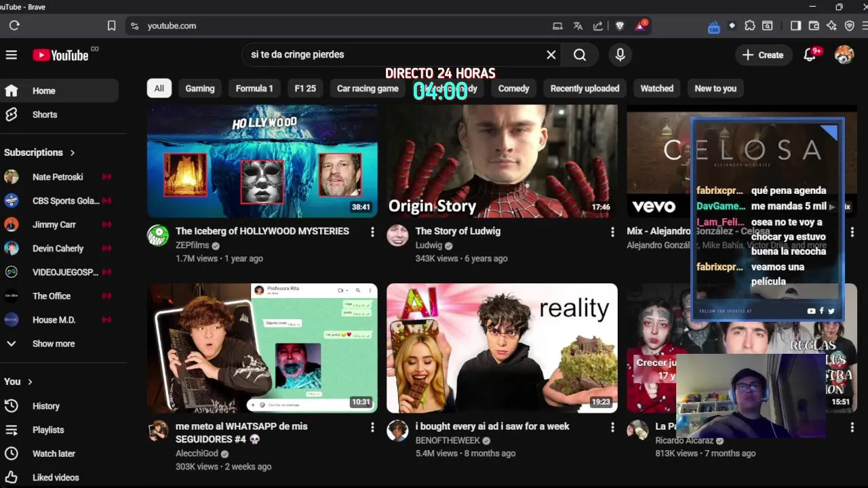This screenshot has height=488, width=868.
Task: Open House M.D. subscription channel
Action: (60, 320)
